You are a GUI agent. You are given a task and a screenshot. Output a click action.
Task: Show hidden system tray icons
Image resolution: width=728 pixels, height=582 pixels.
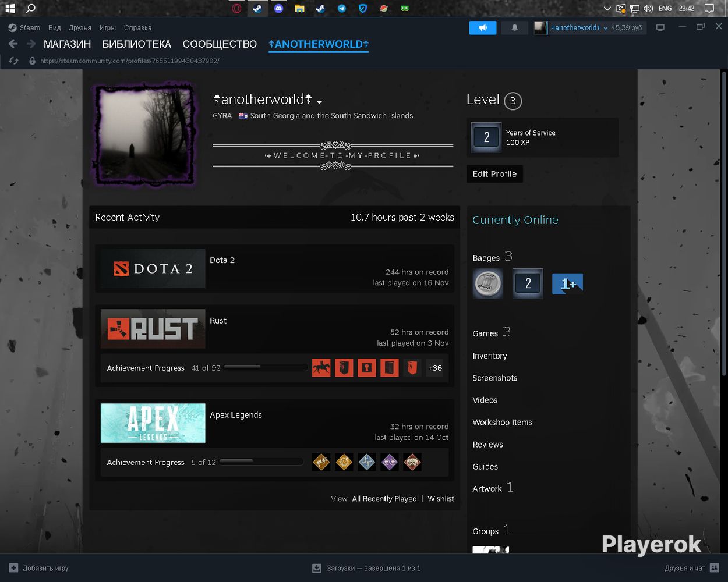point(607,8)
